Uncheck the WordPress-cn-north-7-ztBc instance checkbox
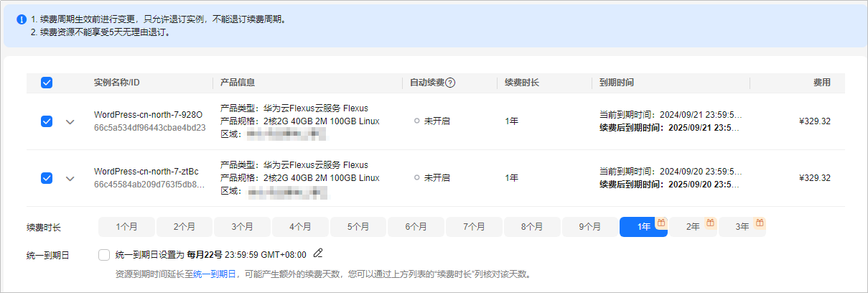 point(47,178)
